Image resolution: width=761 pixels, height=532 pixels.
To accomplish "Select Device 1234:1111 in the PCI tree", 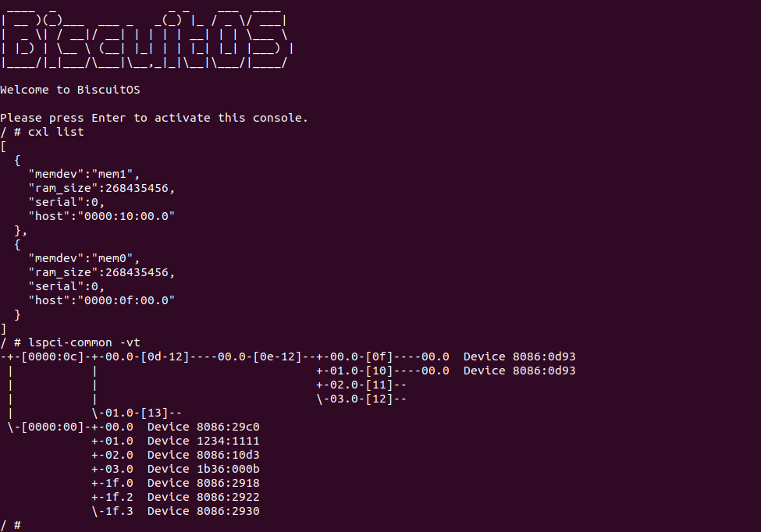I will click(203, 441).
